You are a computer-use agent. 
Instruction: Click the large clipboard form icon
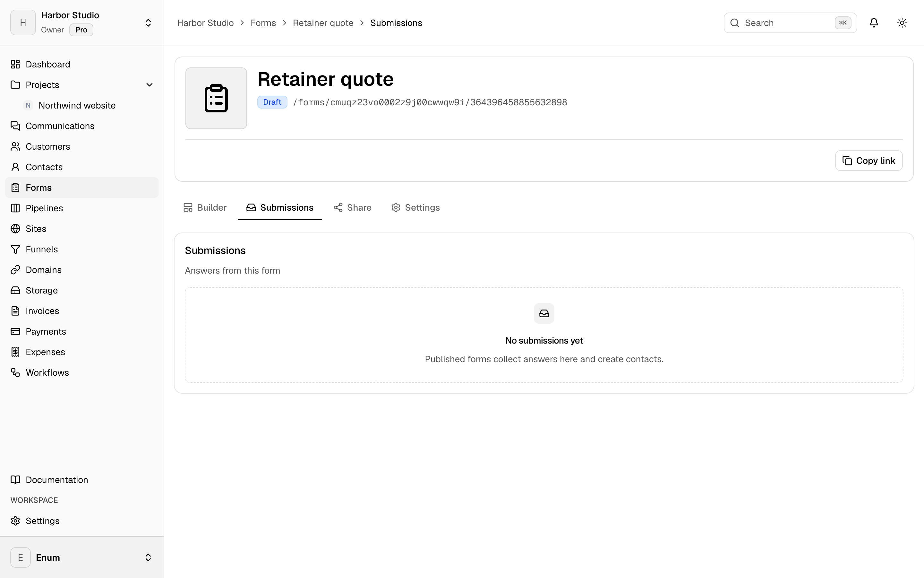click(x=216, y=98)
